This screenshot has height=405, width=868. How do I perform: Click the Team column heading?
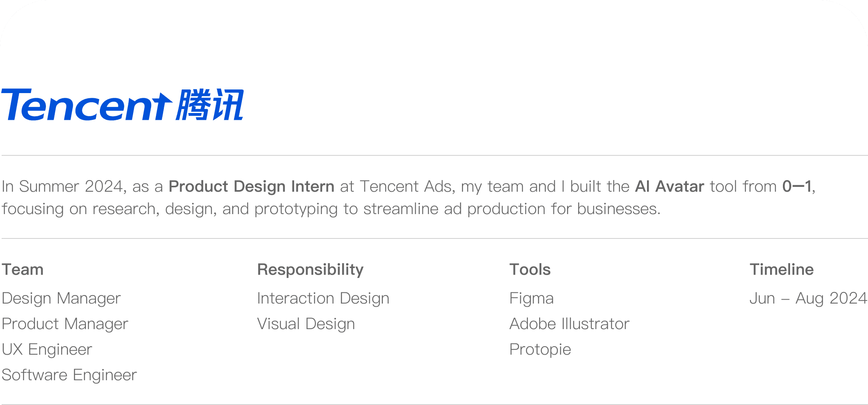22,270
